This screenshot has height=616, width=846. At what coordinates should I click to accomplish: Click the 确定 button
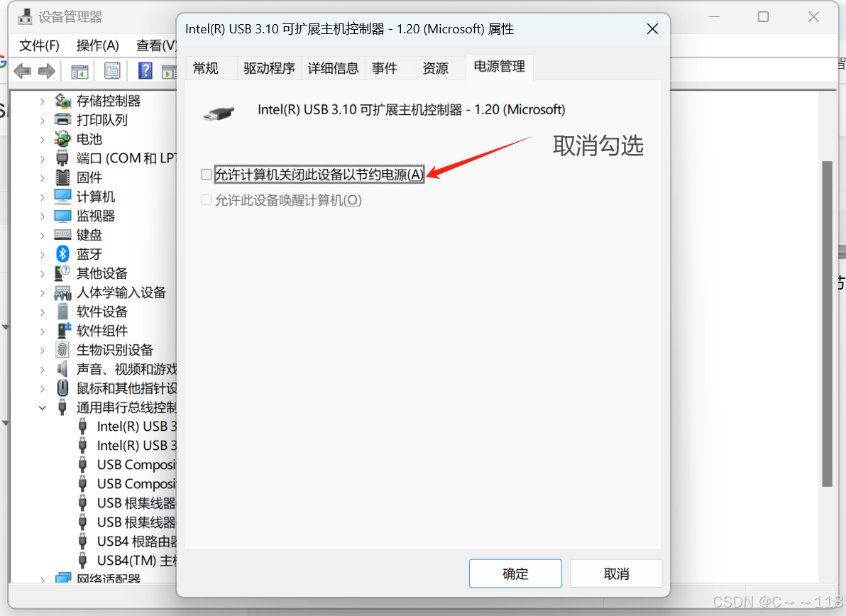[515, 573]
